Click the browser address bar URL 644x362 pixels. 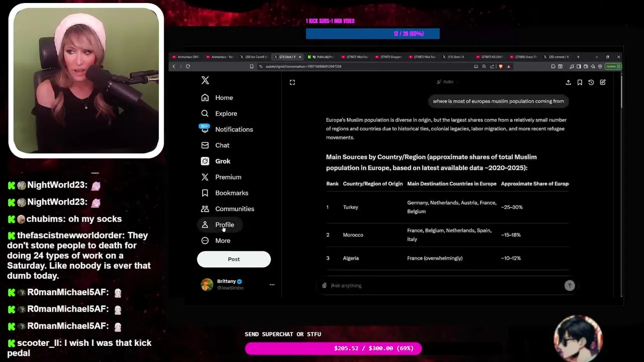[x=304, y=66]
